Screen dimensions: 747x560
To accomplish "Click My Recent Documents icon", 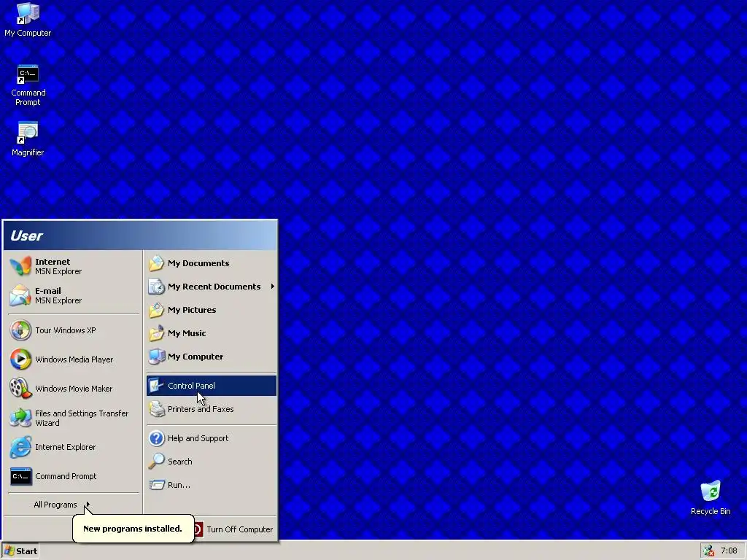I will [156, 287].
